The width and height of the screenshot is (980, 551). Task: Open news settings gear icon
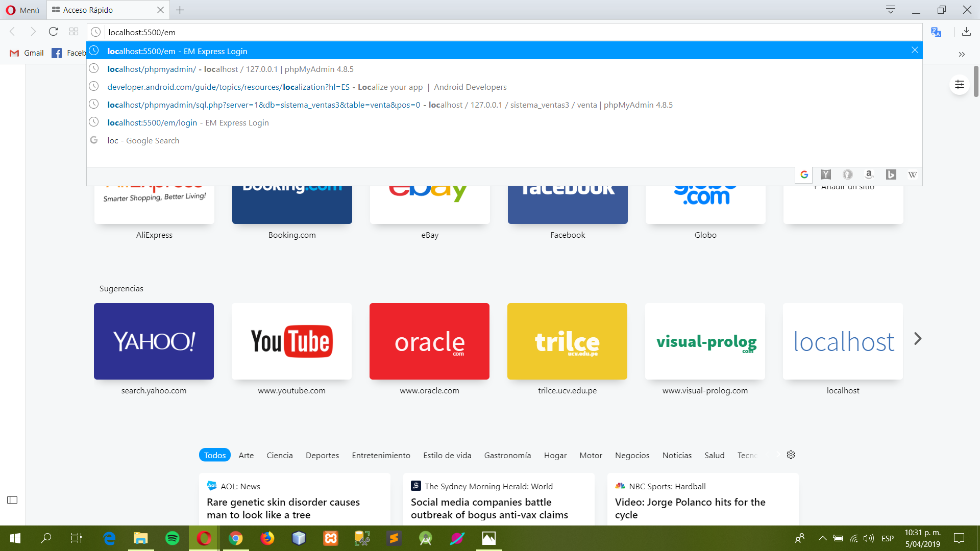(791, 455)
